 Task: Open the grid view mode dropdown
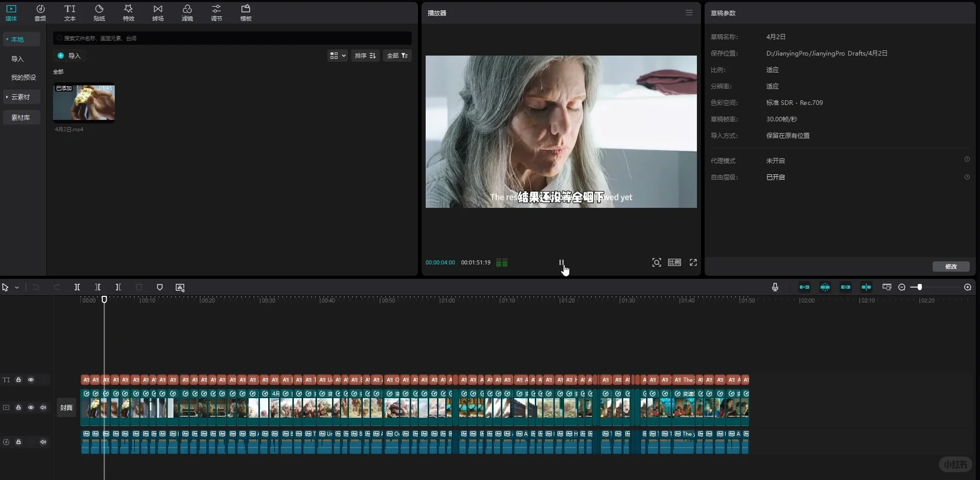(338, 56)
